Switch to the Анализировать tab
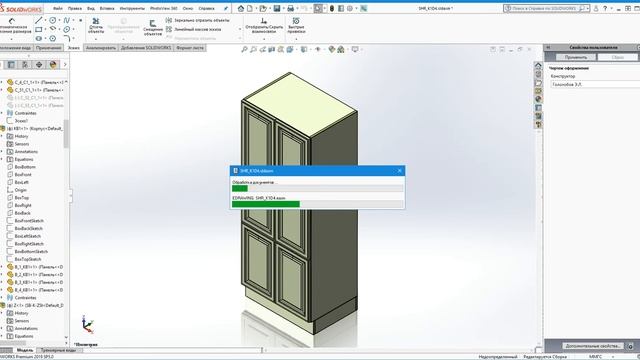The image size is (640, 360). click(100, 48)
